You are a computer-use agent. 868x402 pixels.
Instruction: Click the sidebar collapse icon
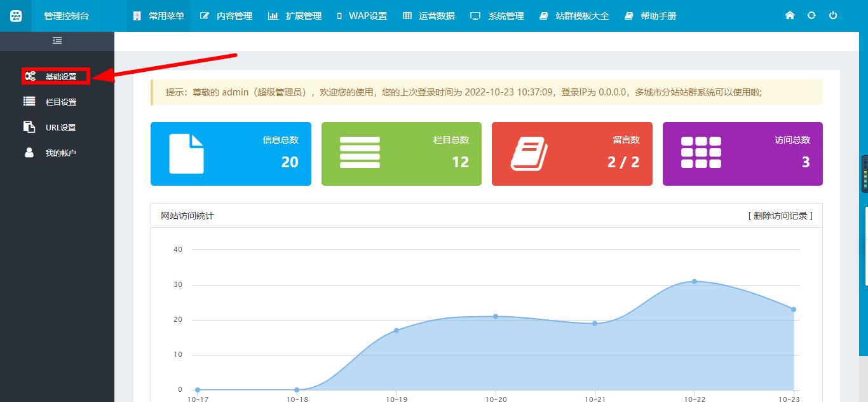57,41
